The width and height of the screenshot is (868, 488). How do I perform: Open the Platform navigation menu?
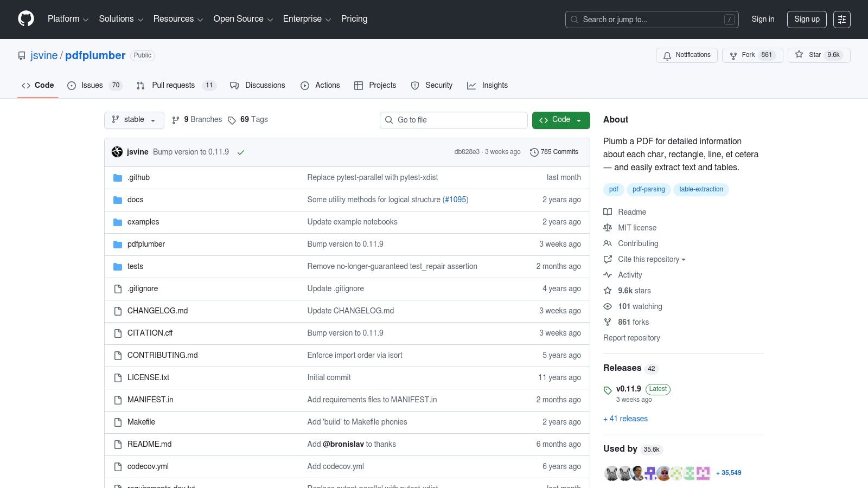(68, 19)
